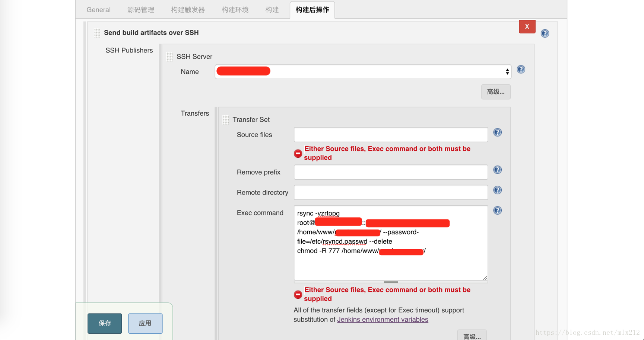This screenshot has width=644, height=340.
Task: Open help for Source files field
Action: click(498, 132)
